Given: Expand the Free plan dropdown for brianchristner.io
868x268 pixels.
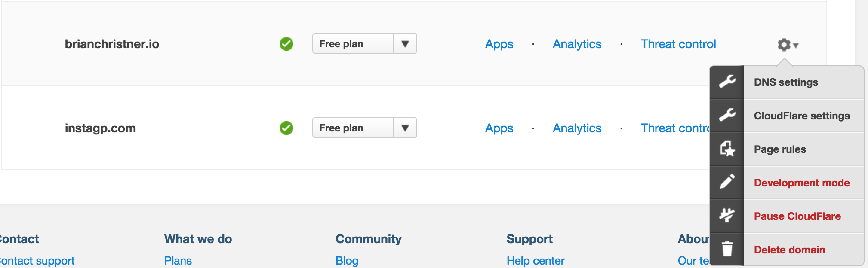Looking at the screenshot, I should click(405, 43).
